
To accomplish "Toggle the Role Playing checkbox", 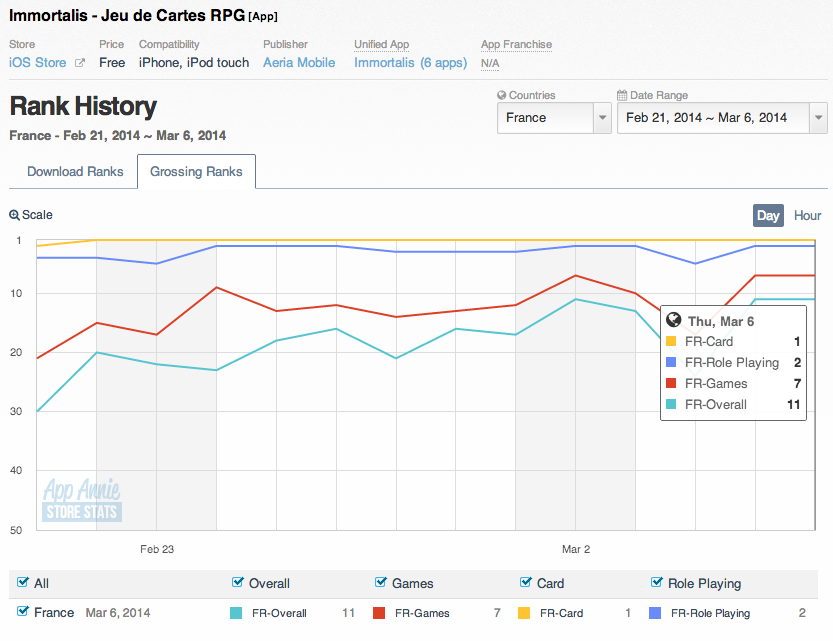I will click(657, 582).
